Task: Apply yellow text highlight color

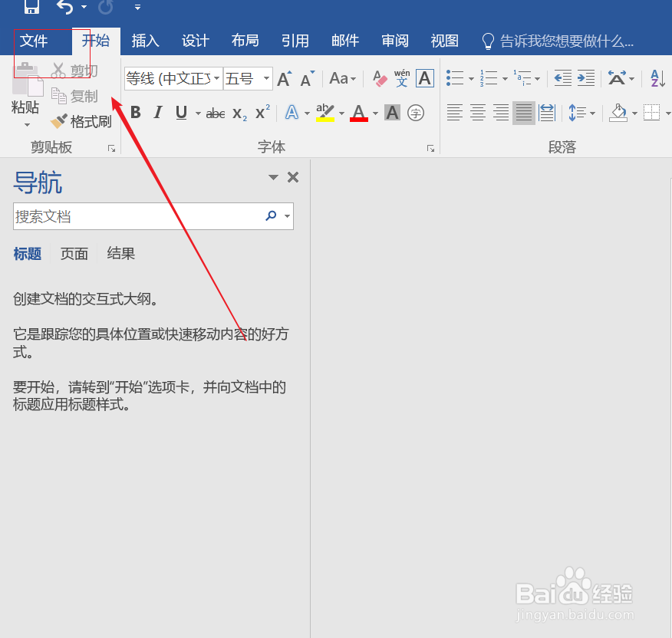Action: pyautogui.click(x=324, y=113)
